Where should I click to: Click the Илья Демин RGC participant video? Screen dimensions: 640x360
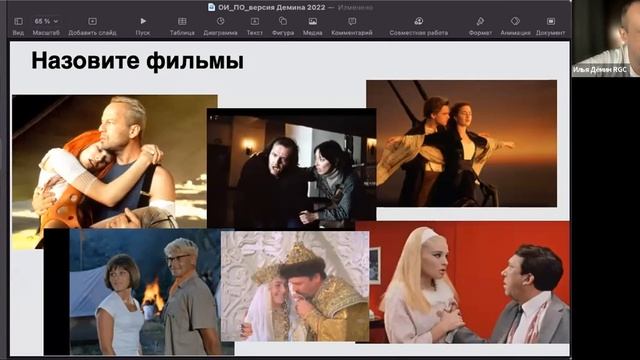tap(606, 38)
